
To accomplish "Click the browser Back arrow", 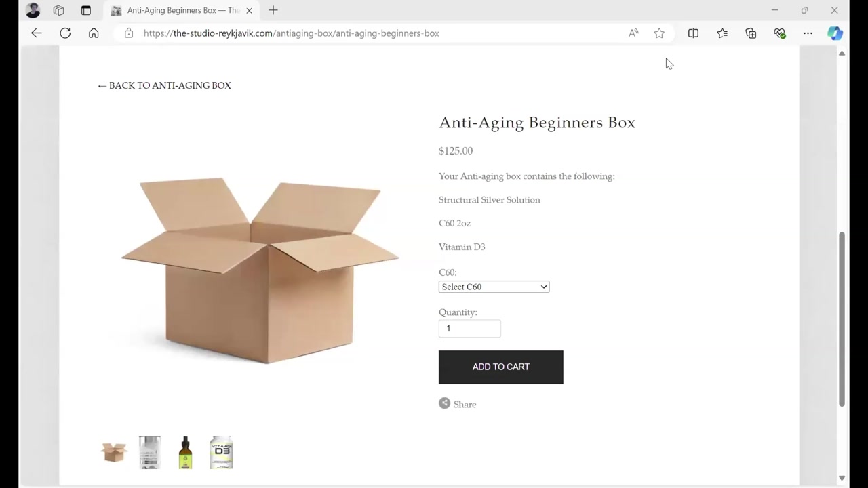I will pos(37,33).
